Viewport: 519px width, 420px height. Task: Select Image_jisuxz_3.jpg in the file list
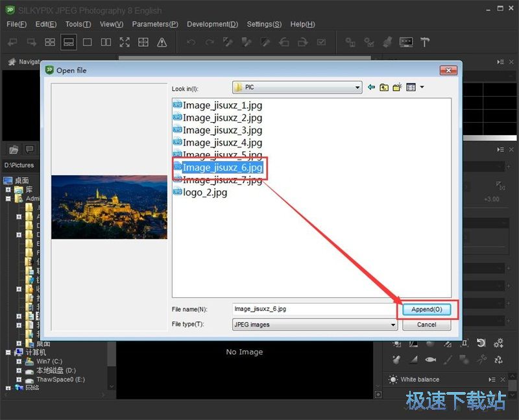(222, 130)
